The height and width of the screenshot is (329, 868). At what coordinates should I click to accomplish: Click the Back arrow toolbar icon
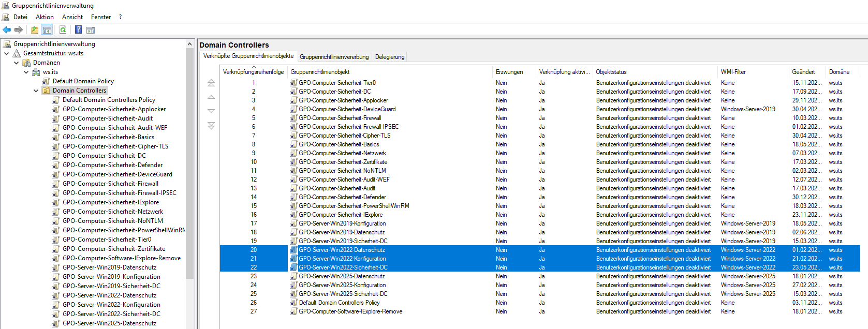tap(7, 30)
